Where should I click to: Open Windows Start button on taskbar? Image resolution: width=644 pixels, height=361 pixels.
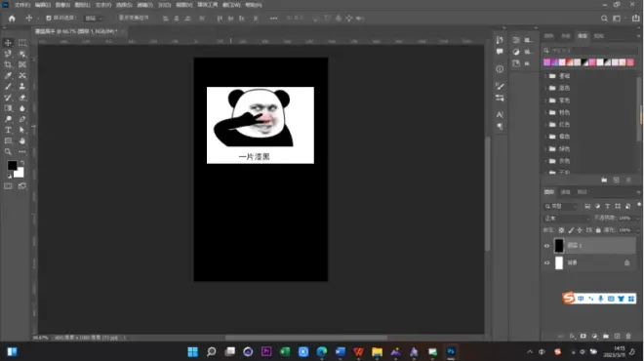(192, 352)
